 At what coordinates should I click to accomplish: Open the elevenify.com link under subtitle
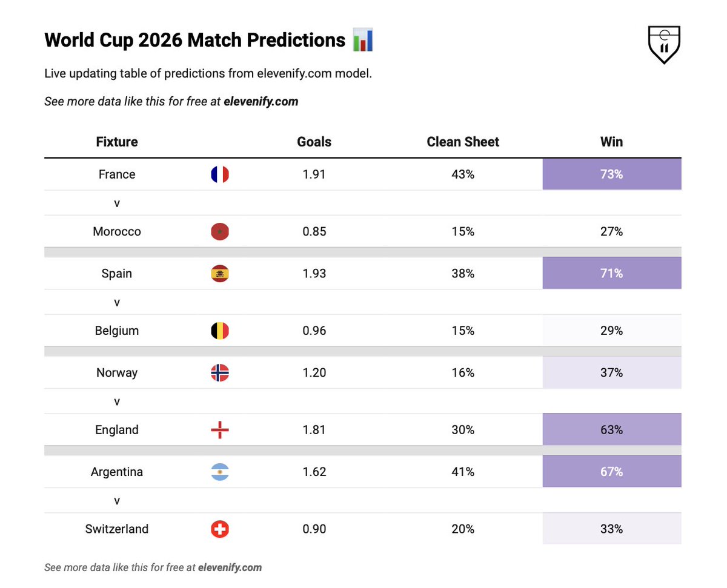[261, 102]
